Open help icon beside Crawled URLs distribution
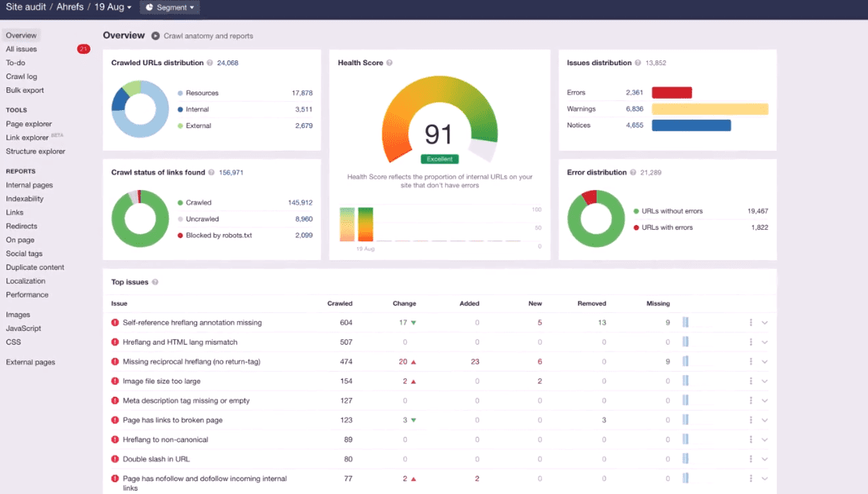Viewport: 868px width, 494px height. 209,63
